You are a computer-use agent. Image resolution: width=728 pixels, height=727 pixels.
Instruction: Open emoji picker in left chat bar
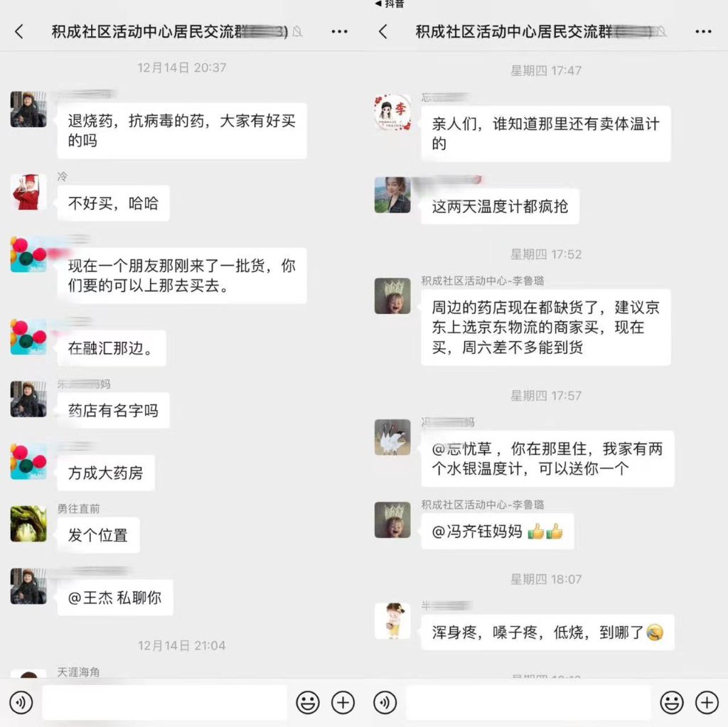pyautogui.click(x=307, y=702)
